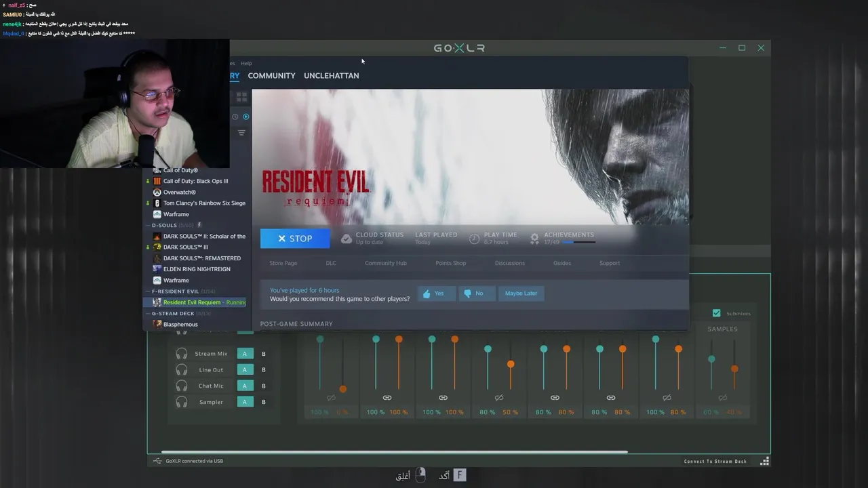Viewport: 868px width, 488px height.
Task: Click Connect To Stream Deck
Action: (x=715, y=462)
